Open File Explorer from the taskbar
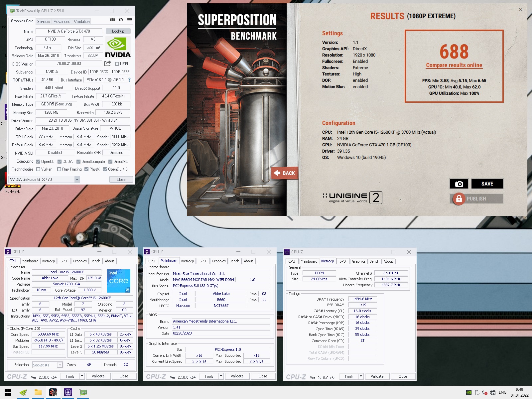This screenshot has height=399, width=532. pos(38,392)
